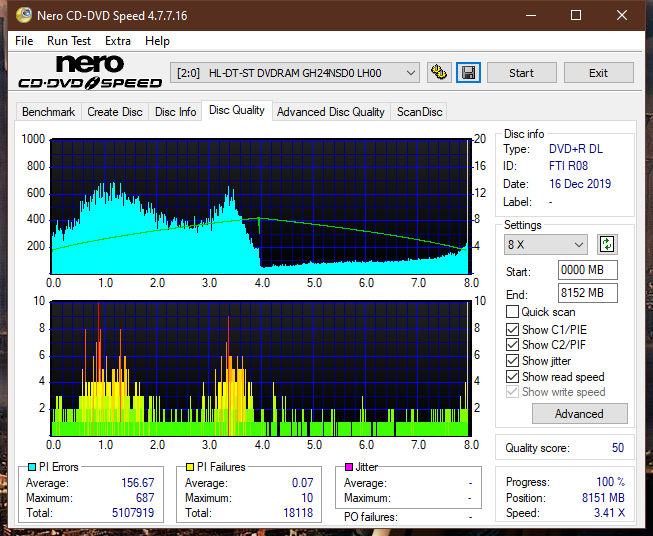This screenshot has height=536, width=653.
Task: Expand the 8 X speed dropdown
Action: (x=546, y=244)
